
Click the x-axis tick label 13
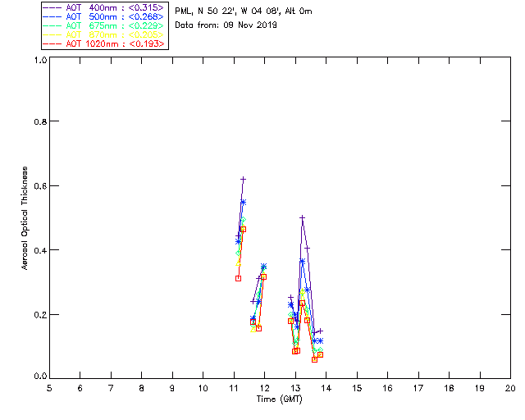pyautogui.click(x=295, y=389)
